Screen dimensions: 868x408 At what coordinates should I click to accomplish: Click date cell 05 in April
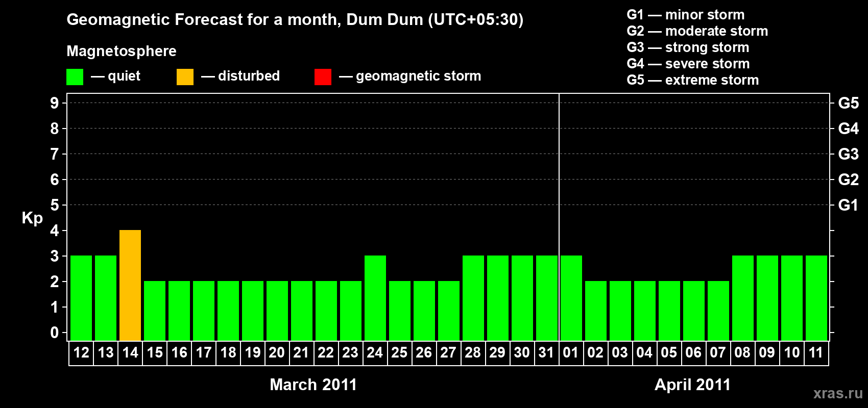(669, 353)
